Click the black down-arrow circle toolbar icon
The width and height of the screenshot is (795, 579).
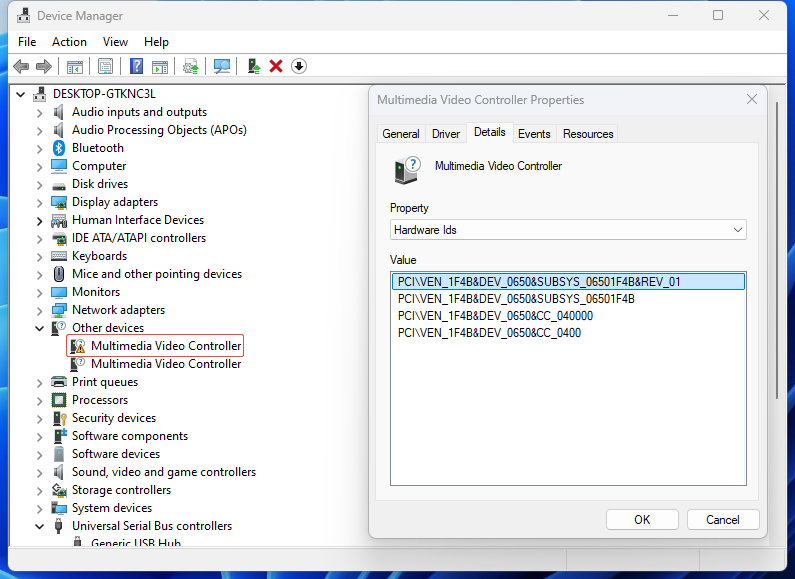click(299, 66)
